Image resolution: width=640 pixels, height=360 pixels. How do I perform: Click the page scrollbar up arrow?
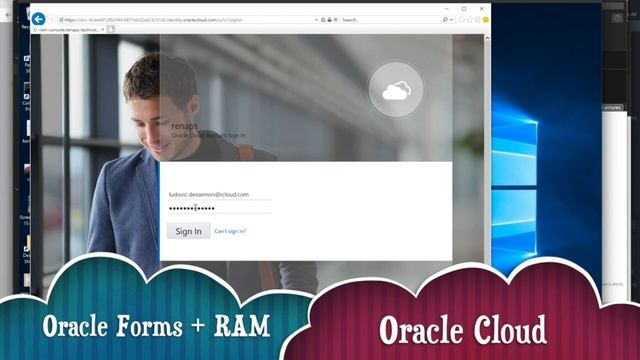(487, 38)
